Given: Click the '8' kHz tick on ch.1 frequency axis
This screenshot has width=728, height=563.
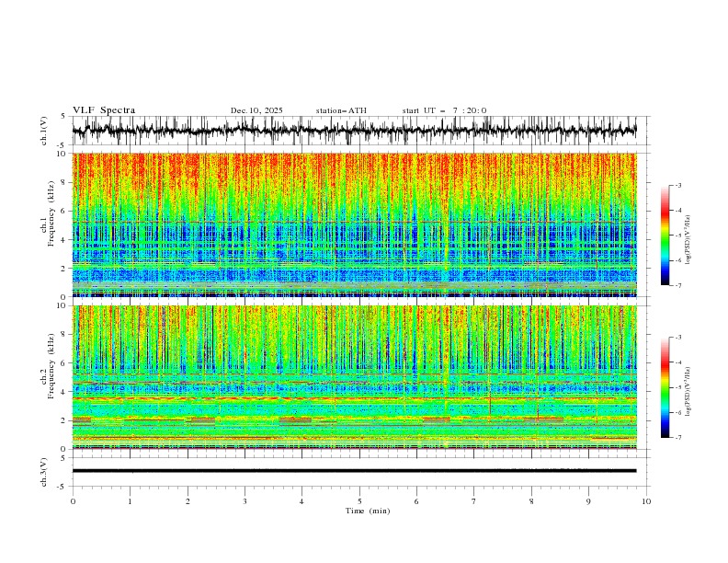Looking at the screenshot, I should pyautogui.click(x=64, y=182).
